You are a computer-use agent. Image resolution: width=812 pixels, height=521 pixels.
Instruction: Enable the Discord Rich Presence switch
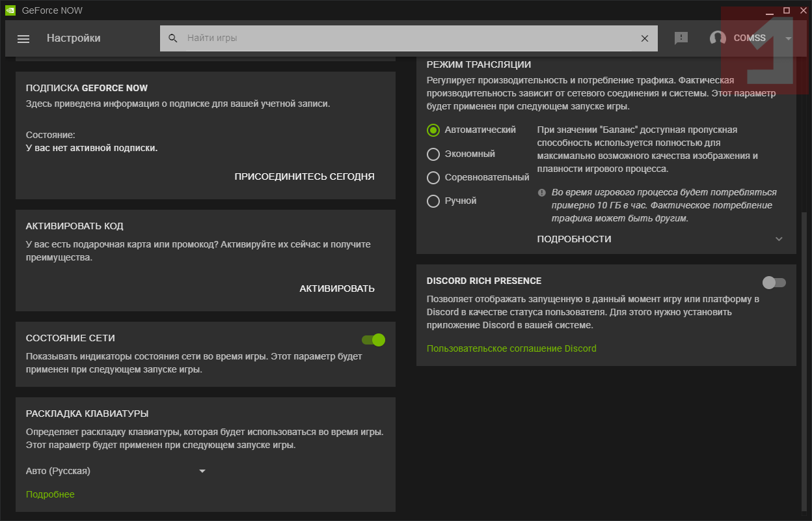(774, 282)
